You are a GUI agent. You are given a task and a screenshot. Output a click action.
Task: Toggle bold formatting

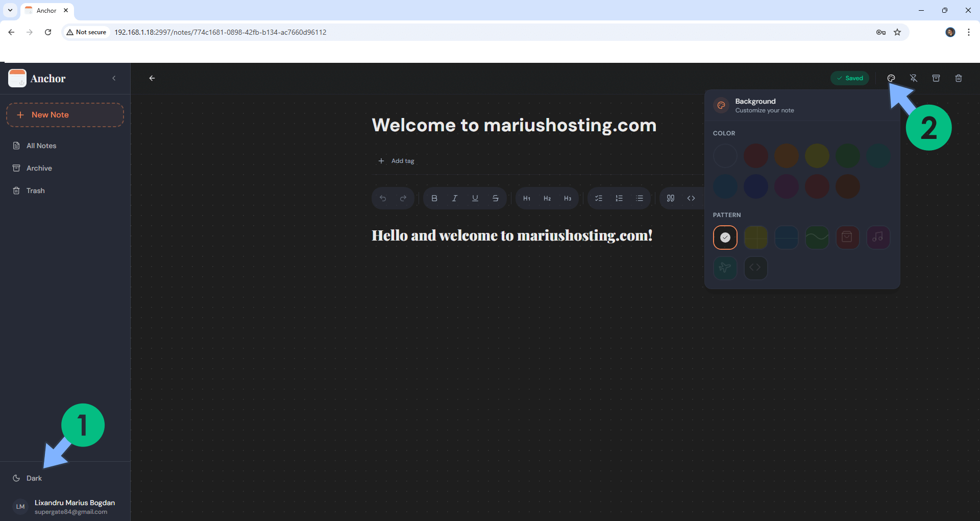point(434,198)
